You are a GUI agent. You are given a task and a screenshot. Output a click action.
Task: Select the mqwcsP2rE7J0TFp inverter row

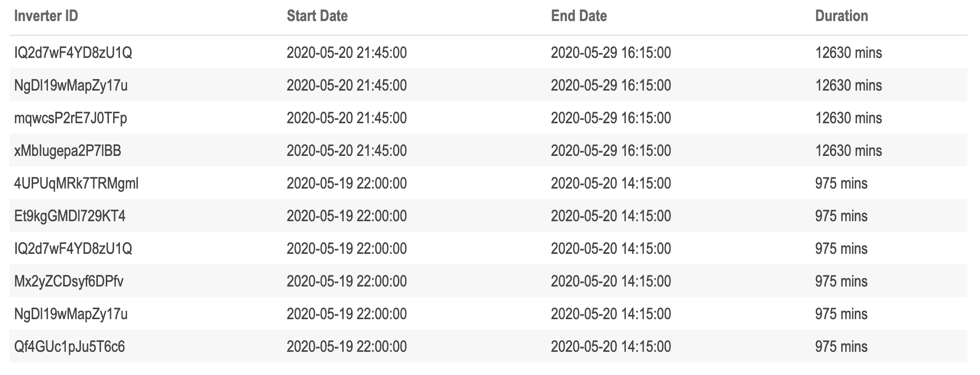(488, 118)
